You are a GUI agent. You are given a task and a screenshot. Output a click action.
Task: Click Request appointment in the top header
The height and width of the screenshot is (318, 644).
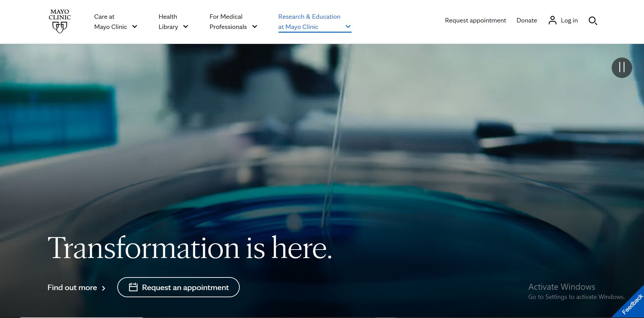click(475, 20)
